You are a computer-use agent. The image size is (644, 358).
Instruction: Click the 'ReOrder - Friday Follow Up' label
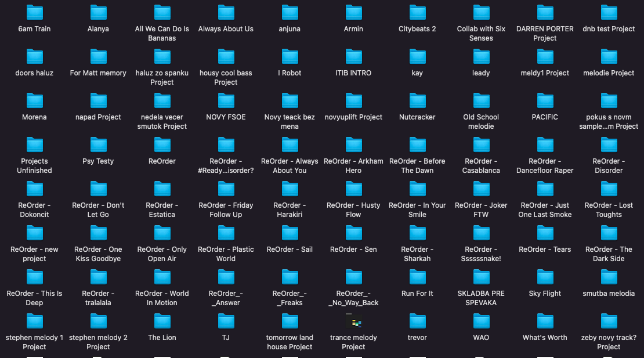pos(226,210)
